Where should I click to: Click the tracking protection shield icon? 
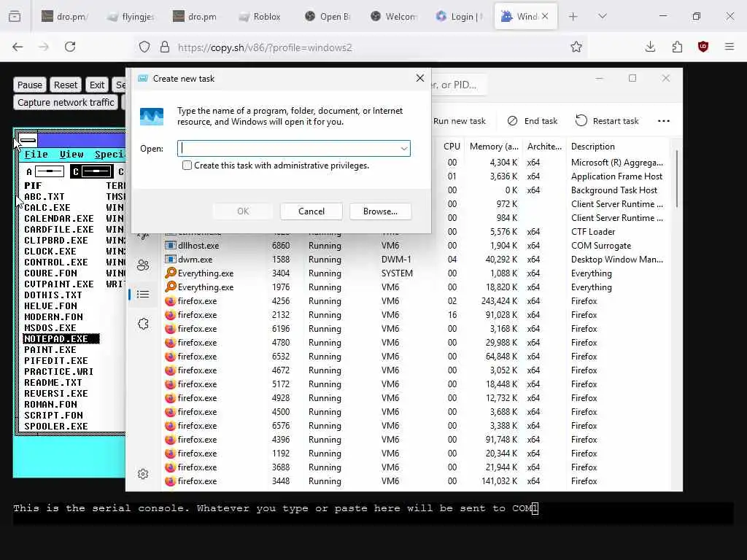(x=144, y=47)
